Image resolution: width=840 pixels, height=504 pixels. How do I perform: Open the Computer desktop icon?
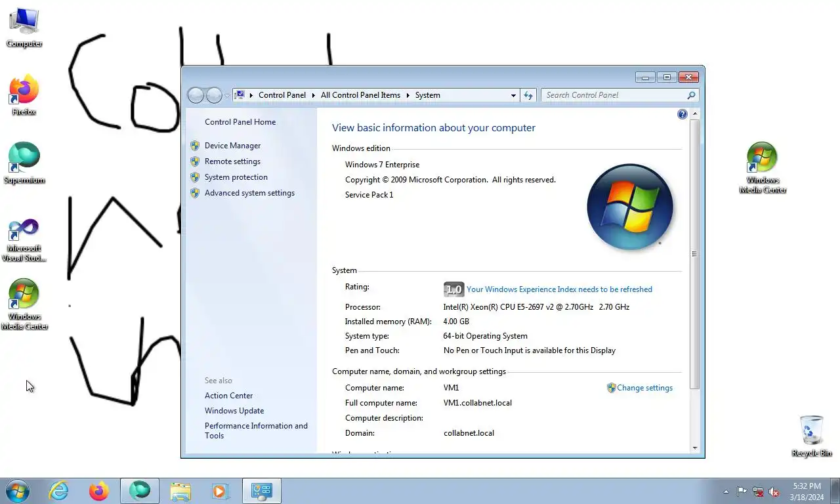pyautogui.click(x=24, y=28)
